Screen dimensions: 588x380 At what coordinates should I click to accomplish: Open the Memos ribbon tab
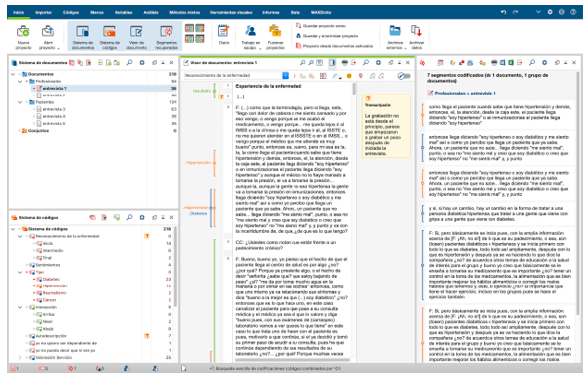click(x=97, y=12)
